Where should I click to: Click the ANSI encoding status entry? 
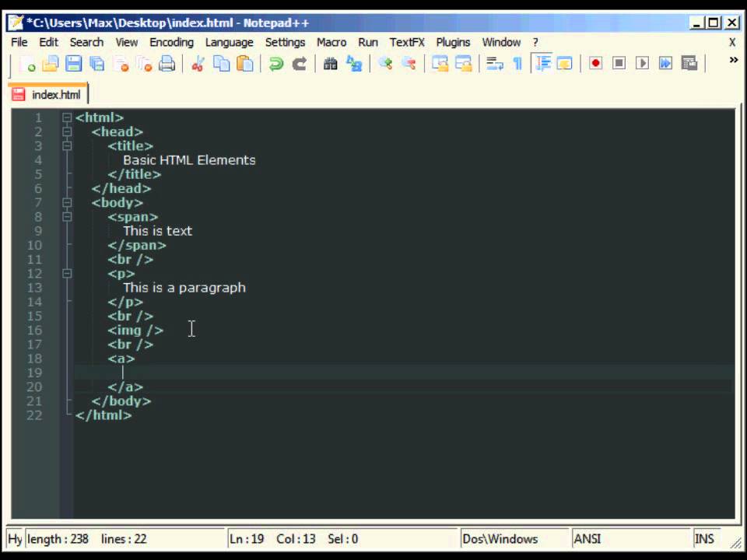coord(631,539)
